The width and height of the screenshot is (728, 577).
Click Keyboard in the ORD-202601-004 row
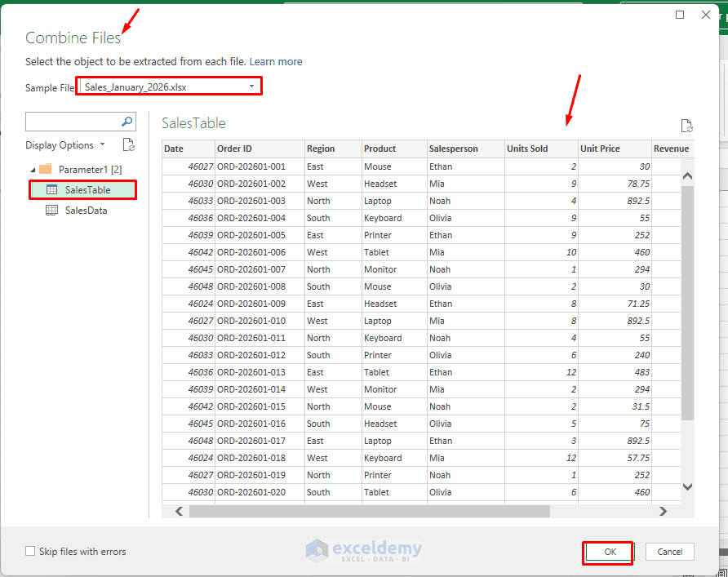[394, 218]
